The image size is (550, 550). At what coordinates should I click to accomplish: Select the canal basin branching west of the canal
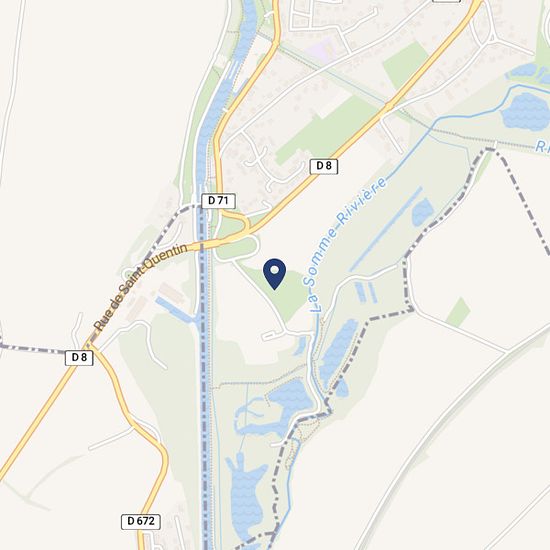pos(175,309)
